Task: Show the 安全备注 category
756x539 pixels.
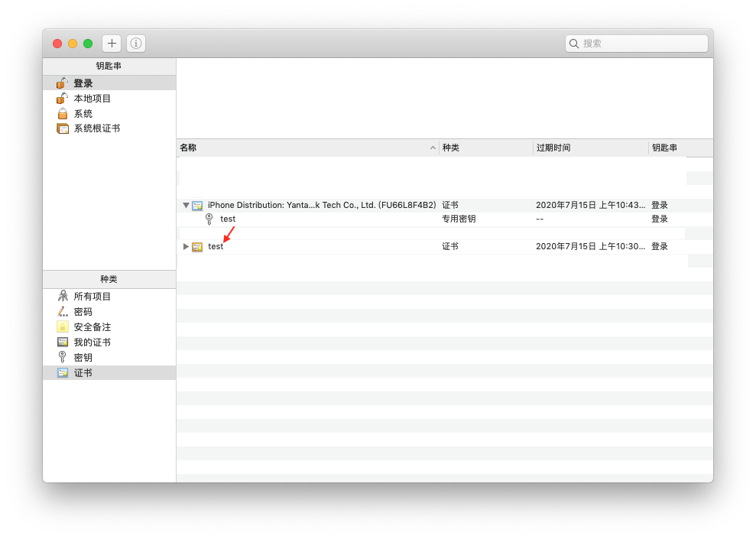Action: pyautogui.click(x=109, y=327)
